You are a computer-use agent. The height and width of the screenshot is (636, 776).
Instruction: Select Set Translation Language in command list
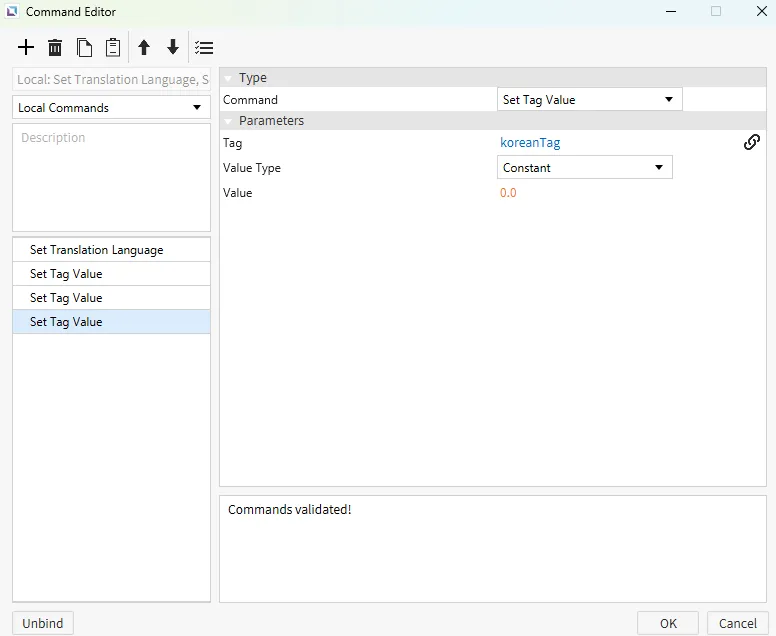tap(111, 250)
